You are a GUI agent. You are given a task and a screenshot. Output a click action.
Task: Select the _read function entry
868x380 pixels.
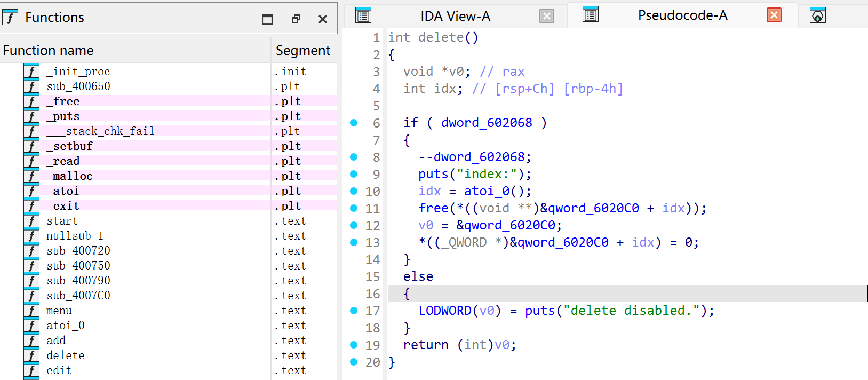(168, 161)
